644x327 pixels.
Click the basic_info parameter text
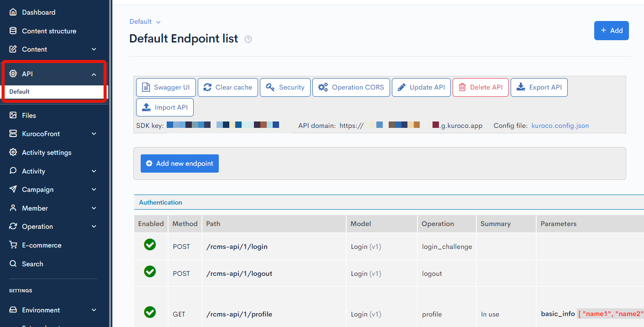(558, 314)
